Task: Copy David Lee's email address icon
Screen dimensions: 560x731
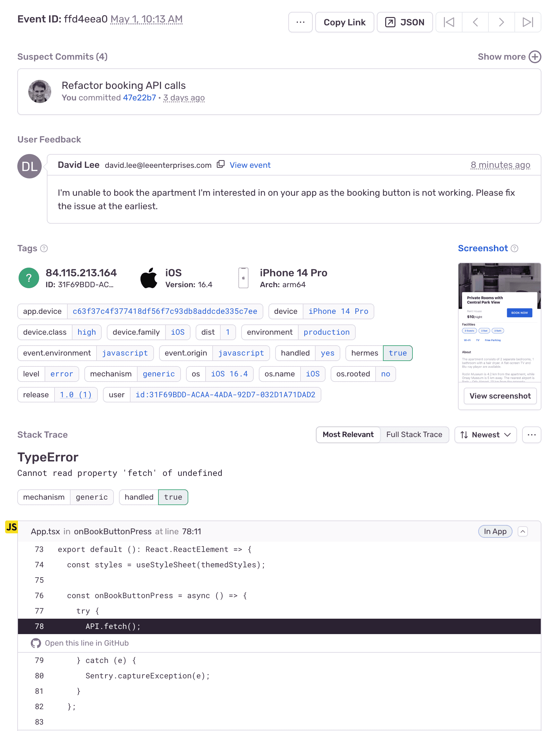Action: click(220, 164)
